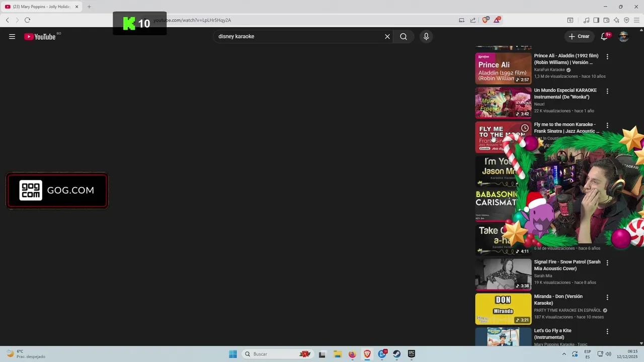Open more options for Prince Ali video
The image size is (644, 362).
pyautogui.click(x=607, y=57)
